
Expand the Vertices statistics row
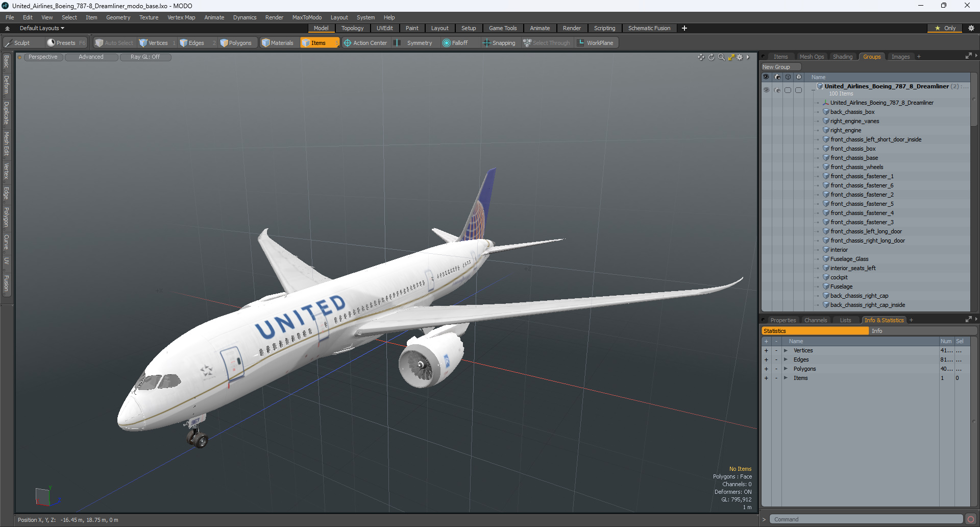(786, 350)
